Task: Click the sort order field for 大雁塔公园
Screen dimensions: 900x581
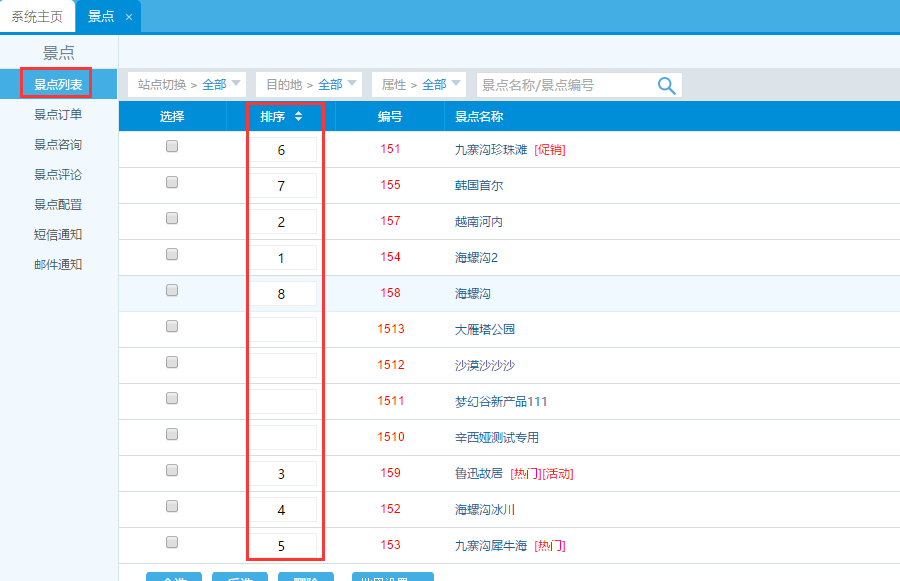Action: 282,330
